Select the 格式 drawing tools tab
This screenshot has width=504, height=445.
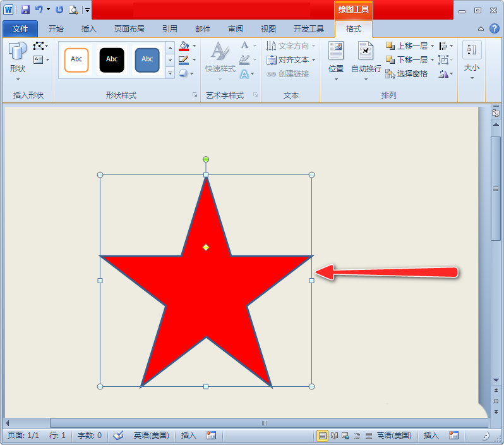(354, 29)
